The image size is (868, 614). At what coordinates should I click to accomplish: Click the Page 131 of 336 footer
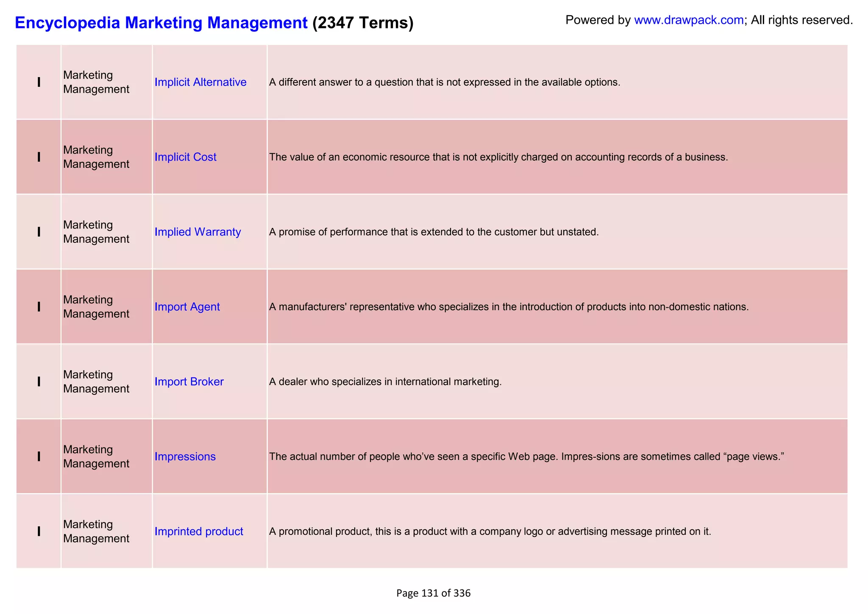point(434,593)
